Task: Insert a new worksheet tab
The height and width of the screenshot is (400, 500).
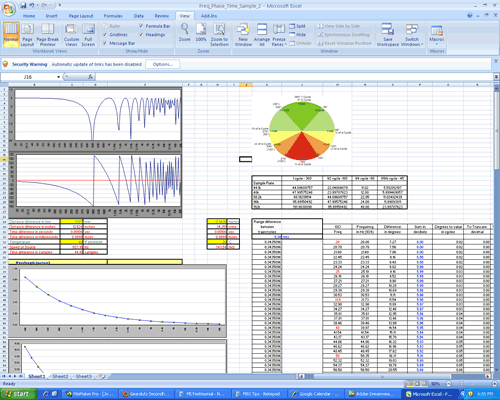Action: coord(102,376)
